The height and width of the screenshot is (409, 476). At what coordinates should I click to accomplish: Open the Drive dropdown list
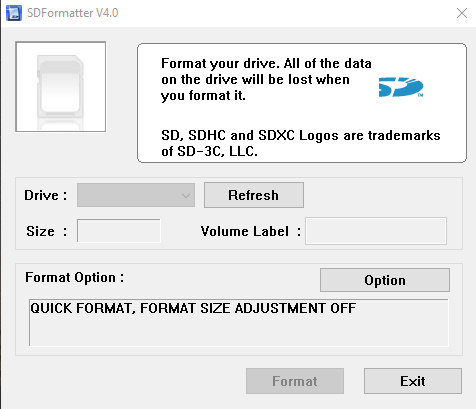(x=136, y=195)
